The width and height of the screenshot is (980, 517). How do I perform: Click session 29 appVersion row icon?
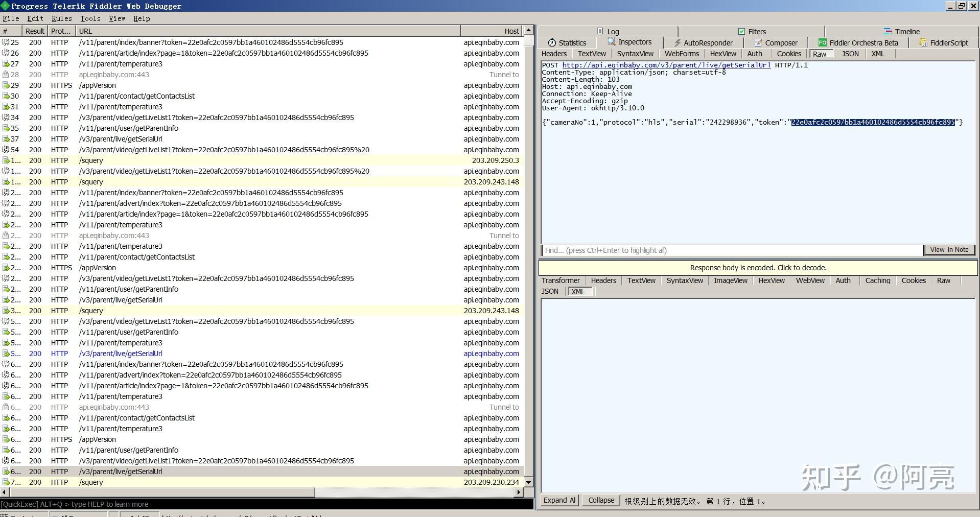(6, 85)
